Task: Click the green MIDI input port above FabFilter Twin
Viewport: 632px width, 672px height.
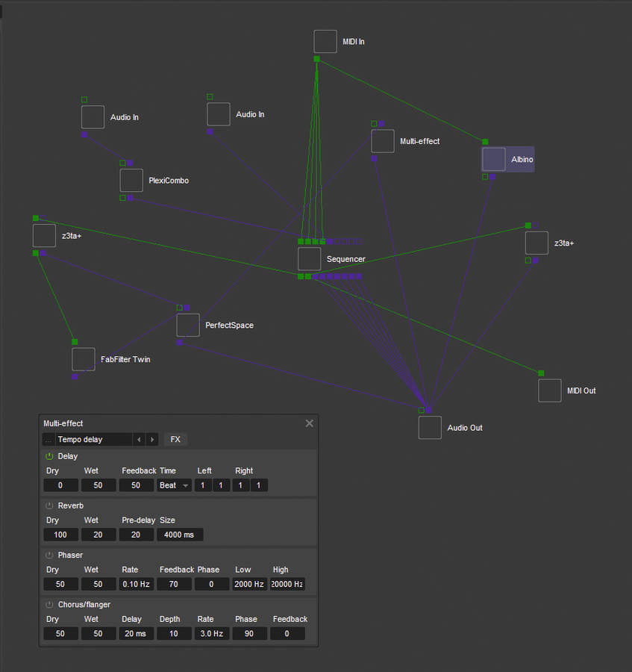Action: [x=75, y=342]
